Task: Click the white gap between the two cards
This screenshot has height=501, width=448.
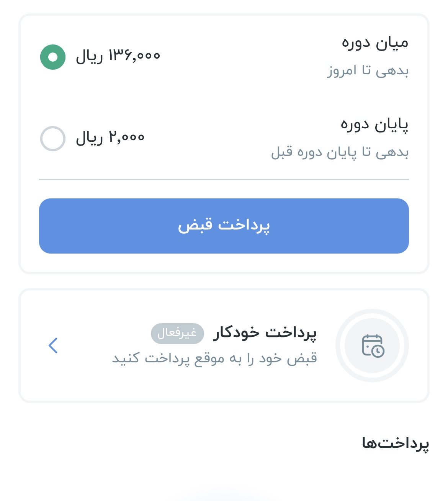Action: point(224,281)
